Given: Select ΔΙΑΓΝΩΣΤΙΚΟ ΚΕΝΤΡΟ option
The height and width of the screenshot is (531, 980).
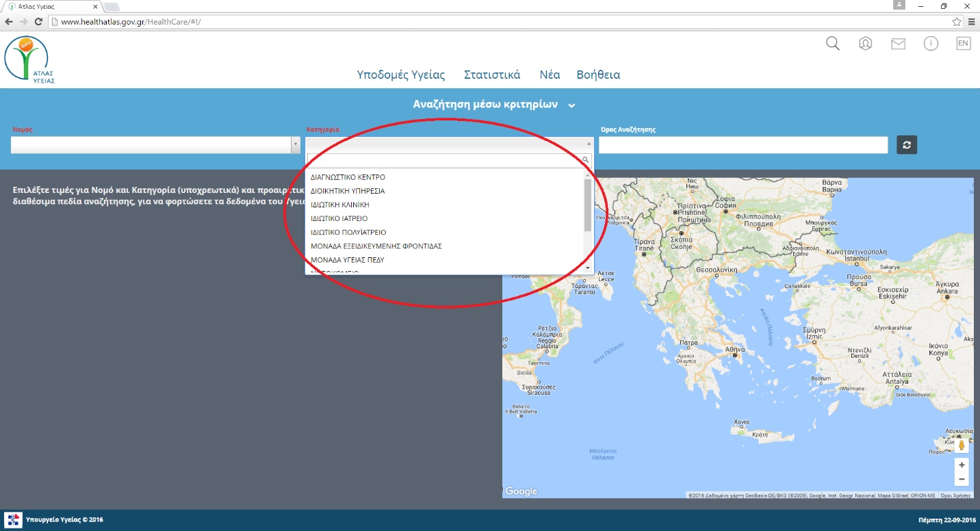Looking at the screenshot, I should [x=445, y=177].
